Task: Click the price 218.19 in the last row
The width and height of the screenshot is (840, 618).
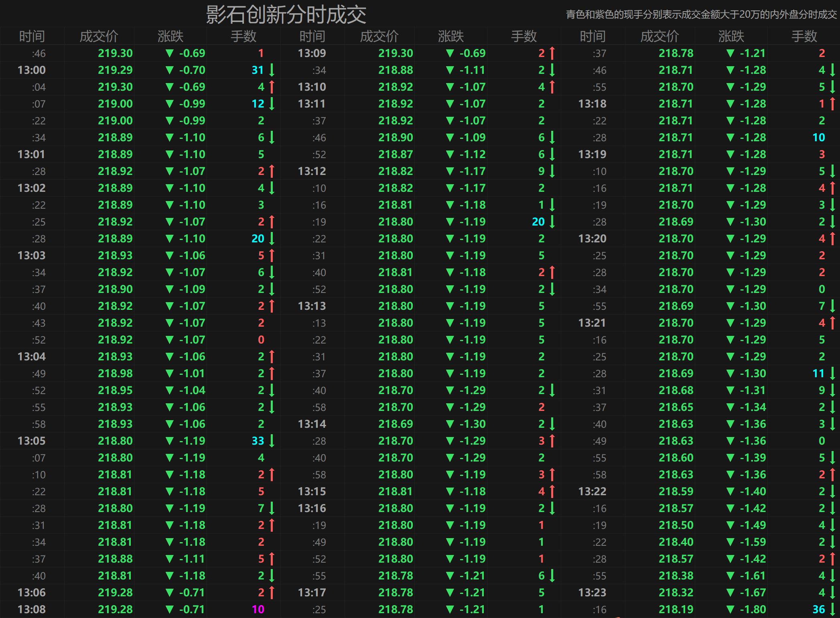Action: point(676,609)
